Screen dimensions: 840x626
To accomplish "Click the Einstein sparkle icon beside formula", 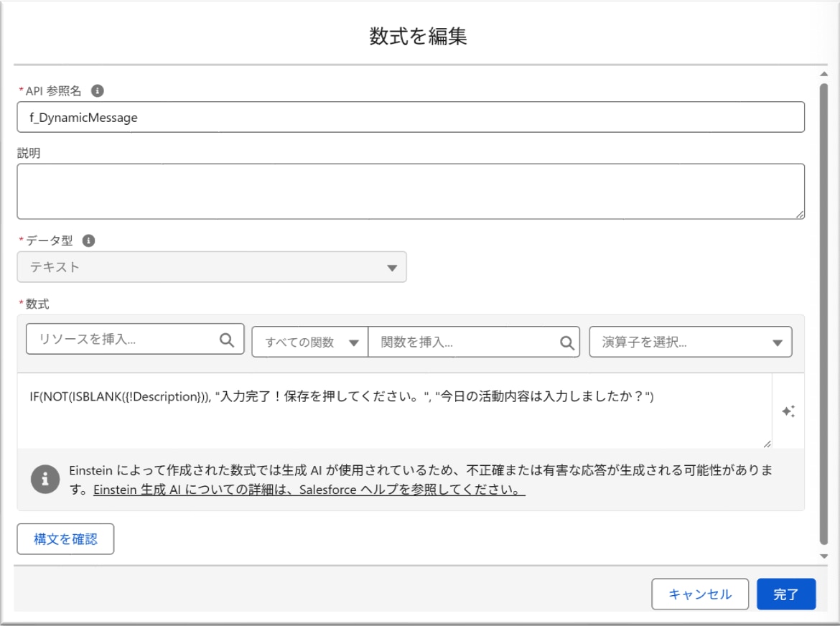I will pos(788,411).
